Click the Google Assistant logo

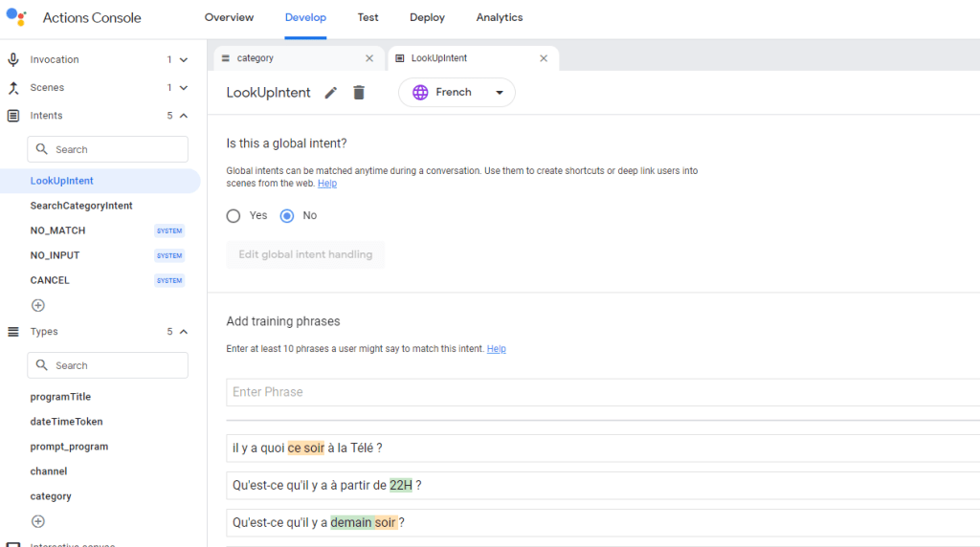click(x=16, y=17)
